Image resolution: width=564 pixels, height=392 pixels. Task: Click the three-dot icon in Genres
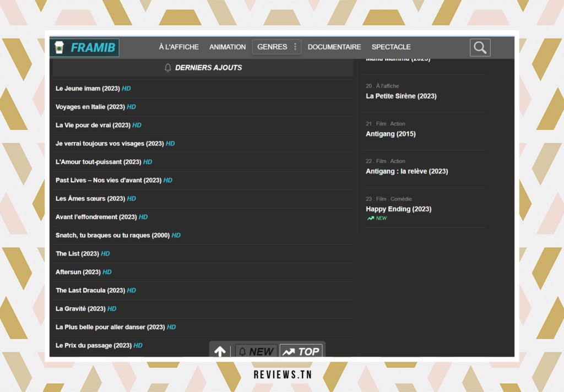(295, 47)
